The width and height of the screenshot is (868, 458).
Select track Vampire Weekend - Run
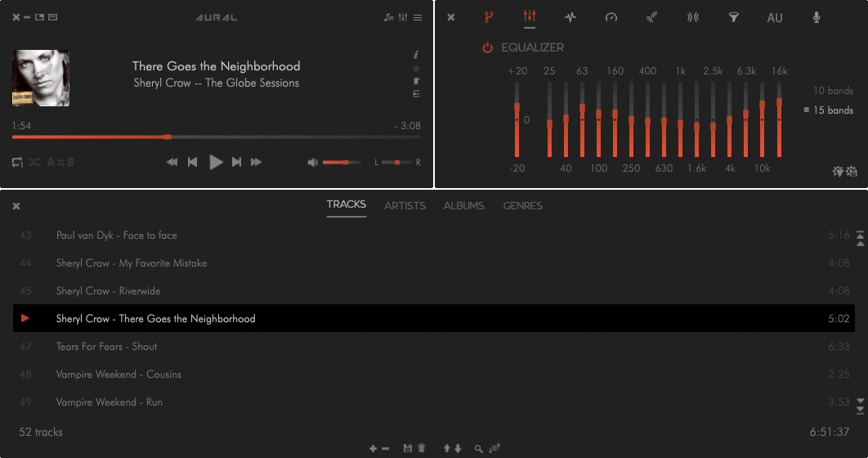(x=433, y=402)
